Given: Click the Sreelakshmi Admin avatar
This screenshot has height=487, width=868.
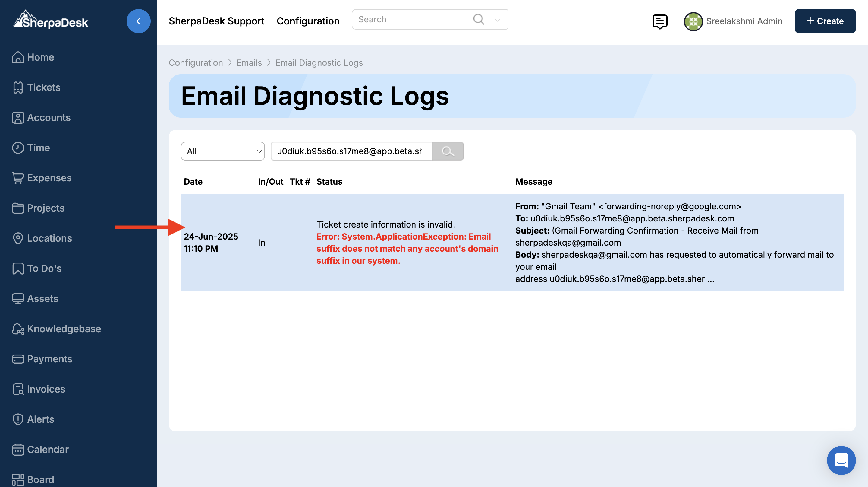Looking at the screenshot, I should (693, 21).
